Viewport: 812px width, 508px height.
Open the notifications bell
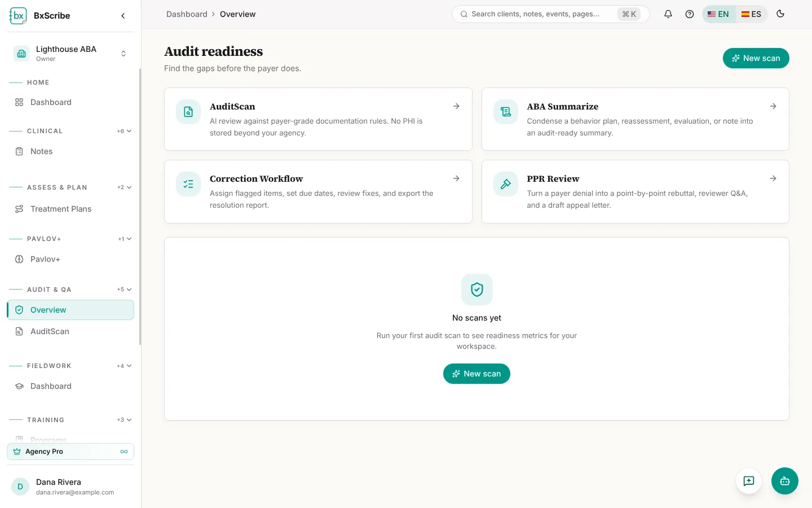pos(668,14)
